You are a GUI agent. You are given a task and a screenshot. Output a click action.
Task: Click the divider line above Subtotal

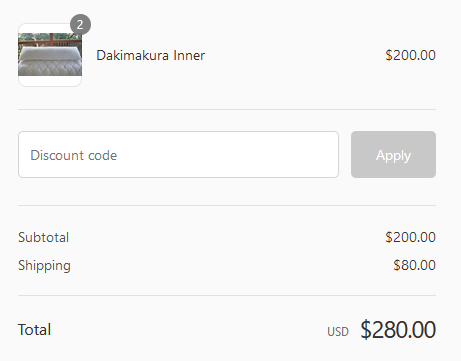[x=227, y=206]
